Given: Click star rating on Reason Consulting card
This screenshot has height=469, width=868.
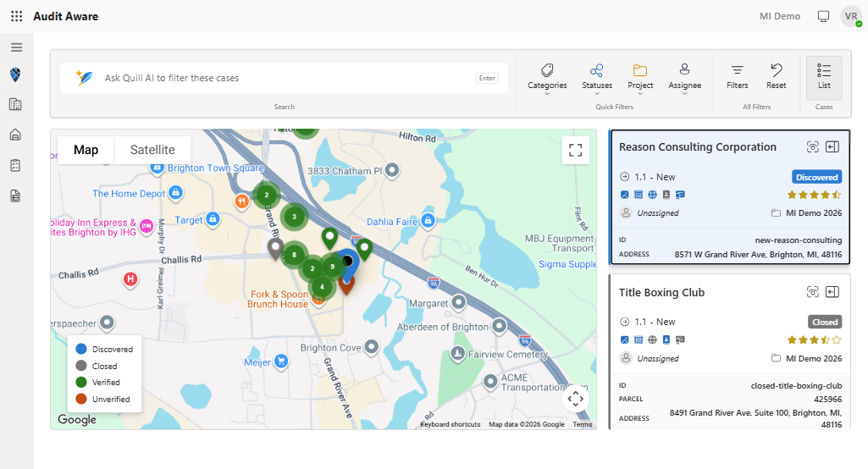Looking at the screenshot, I should (x=814, y=195).
